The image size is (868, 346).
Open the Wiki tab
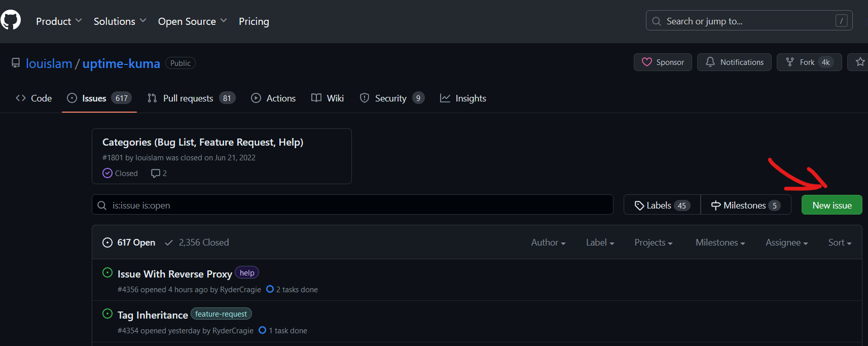328,98
